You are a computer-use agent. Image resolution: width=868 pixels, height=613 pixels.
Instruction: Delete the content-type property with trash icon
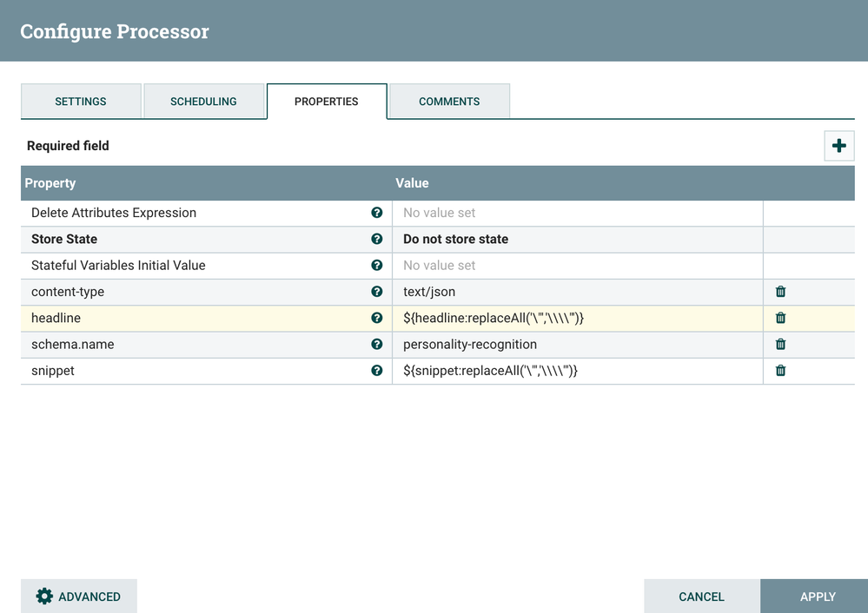point(780,292)
